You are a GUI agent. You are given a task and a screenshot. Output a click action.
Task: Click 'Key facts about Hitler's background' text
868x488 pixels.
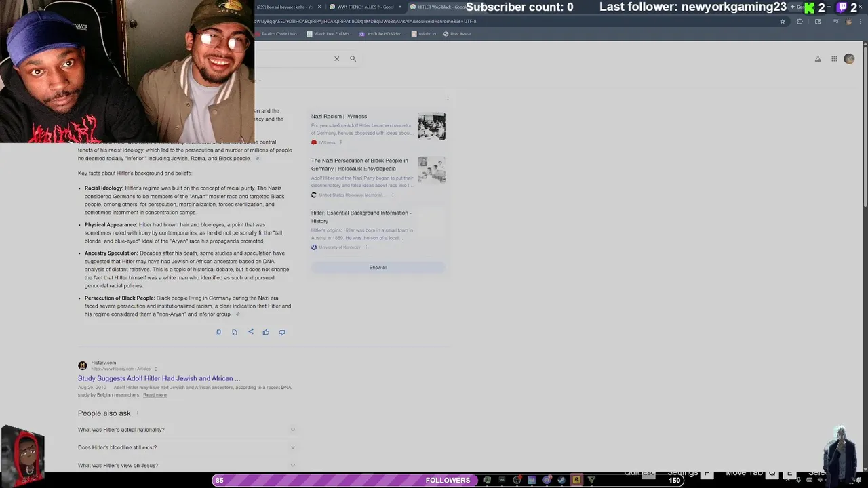click(135, 174)
